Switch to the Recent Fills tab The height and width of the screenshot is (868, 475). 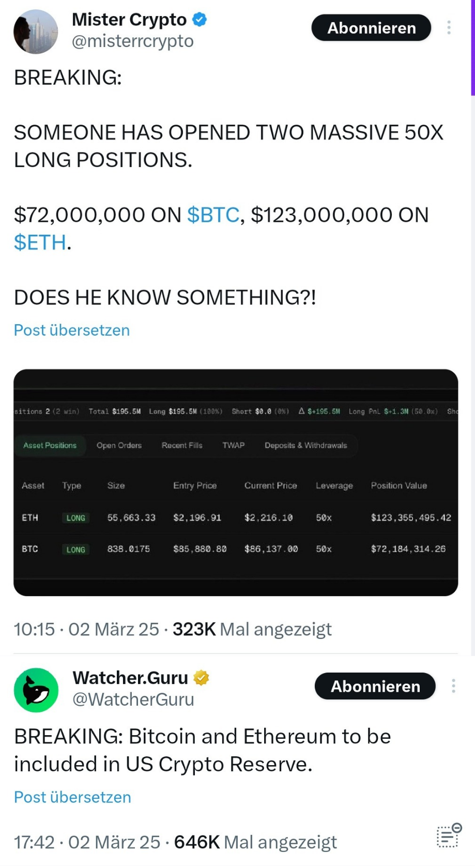coord(182,446)
